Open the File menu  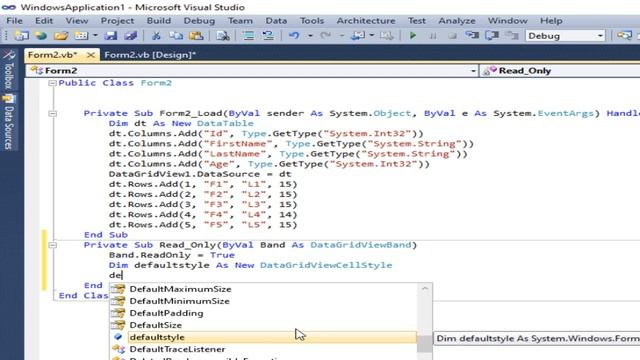coord(14,21)
